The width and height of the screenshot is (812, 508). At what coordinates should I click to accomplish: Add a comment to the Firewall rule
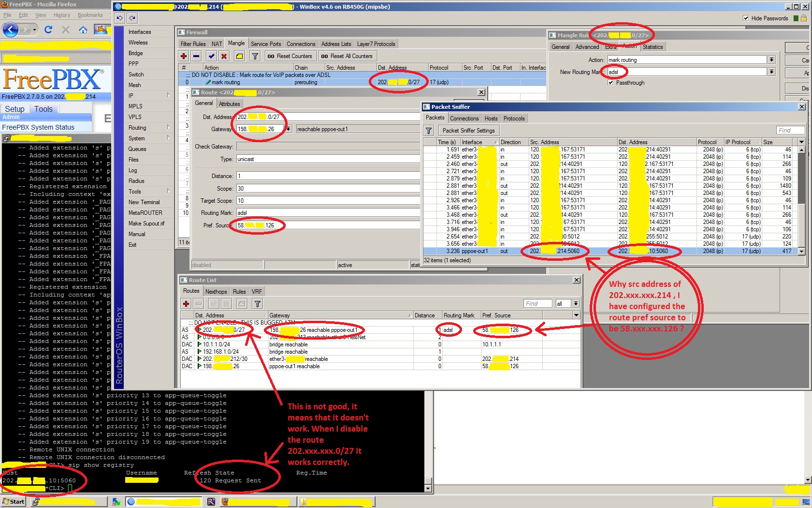(x=239, y=56)
